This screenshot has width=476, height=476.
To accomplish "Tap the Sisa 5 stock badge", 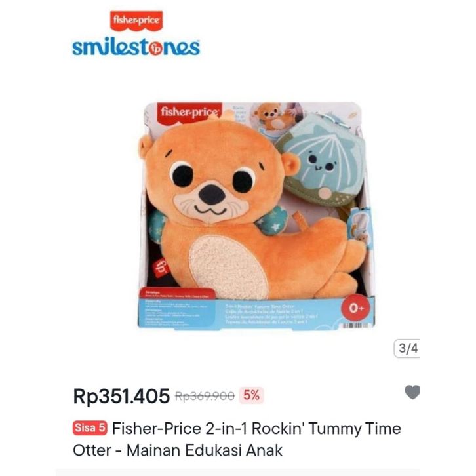I will 90,428.
